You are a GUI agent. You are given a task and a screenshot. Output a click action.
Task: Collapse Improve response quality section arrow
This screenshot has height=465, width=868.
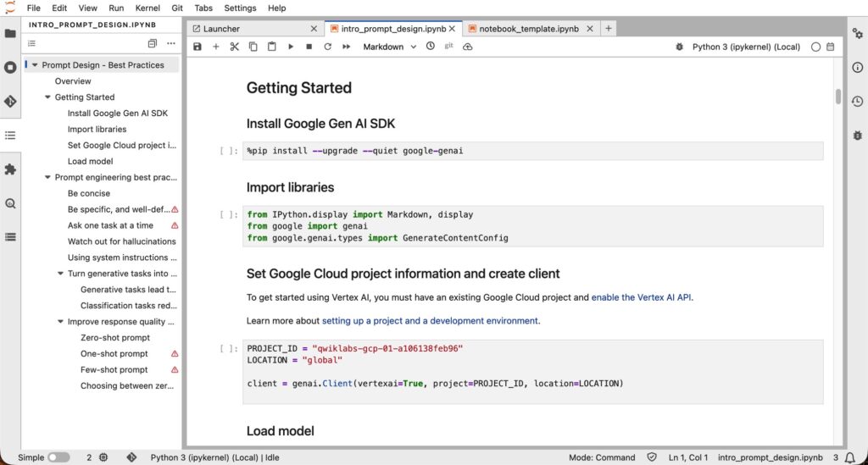[60, 321]
